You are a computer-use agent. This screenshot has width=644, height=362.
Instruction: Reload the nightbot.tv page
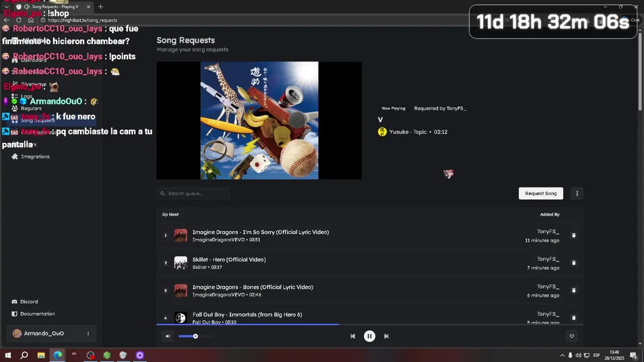(19, 20)
